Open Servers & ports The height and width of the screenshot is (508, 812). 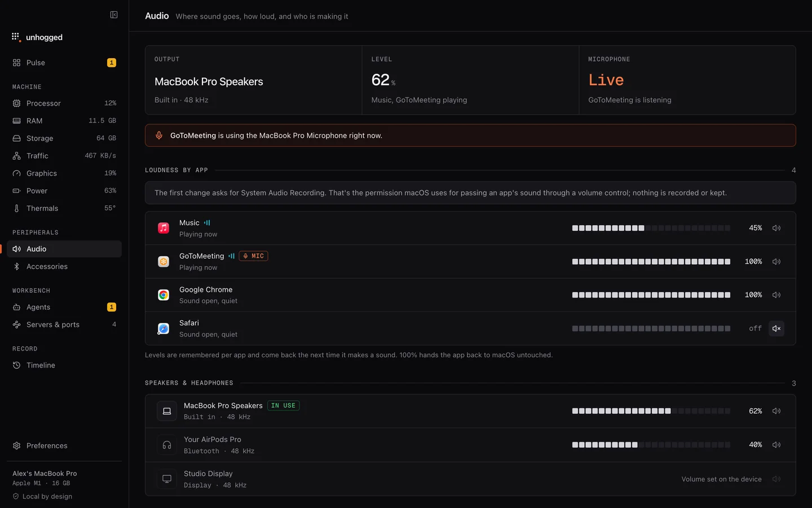tap(64, 325)
